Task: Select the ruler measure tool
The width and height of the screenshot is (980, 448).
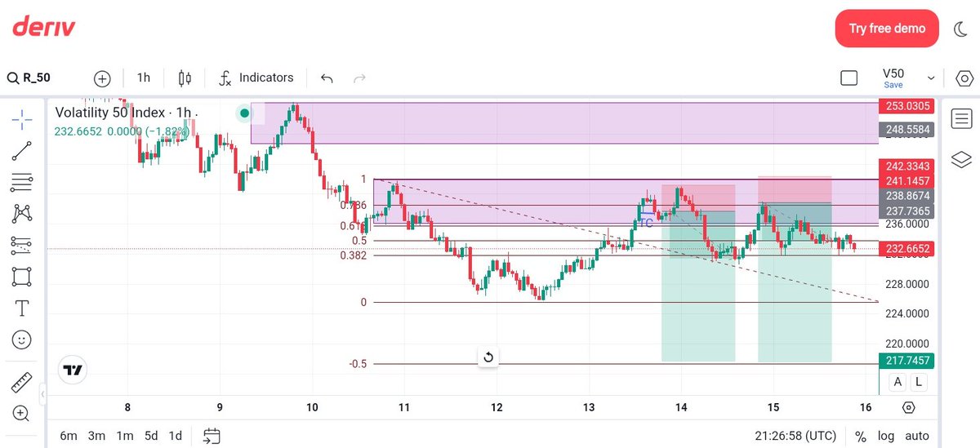Action: pos(22,382)
